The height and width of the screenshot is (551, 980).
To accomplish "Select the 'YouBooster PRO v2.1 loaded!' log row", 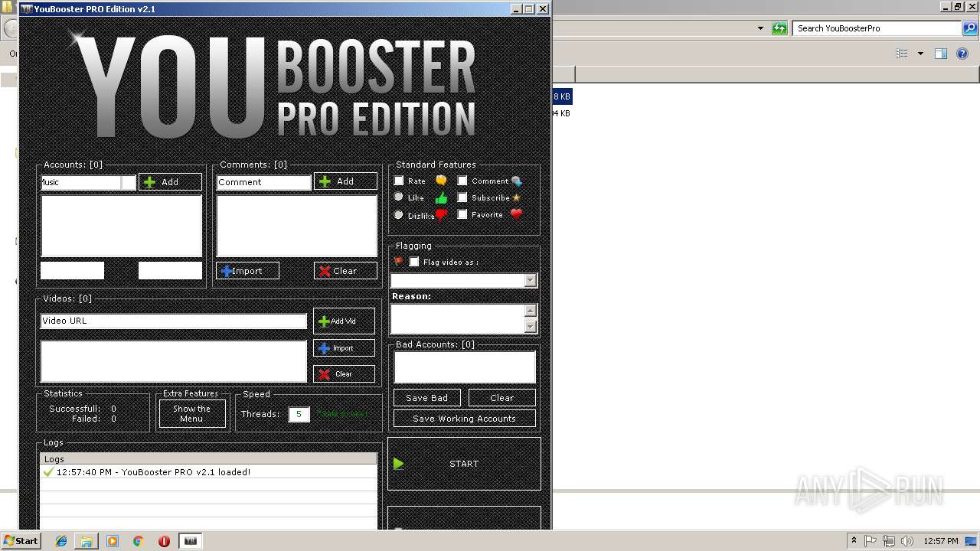I will (x=208, y=472).
